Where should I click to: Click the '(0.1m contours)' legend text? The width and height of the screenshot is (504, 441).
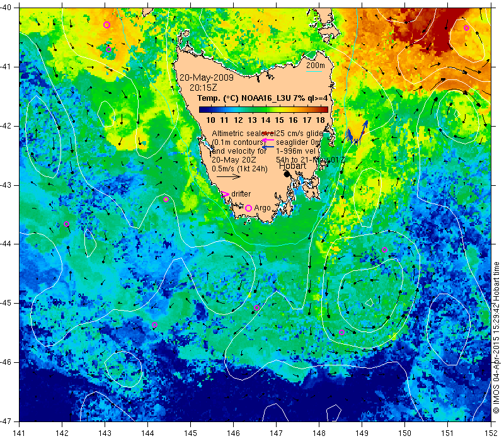click(x=238, y=142)
